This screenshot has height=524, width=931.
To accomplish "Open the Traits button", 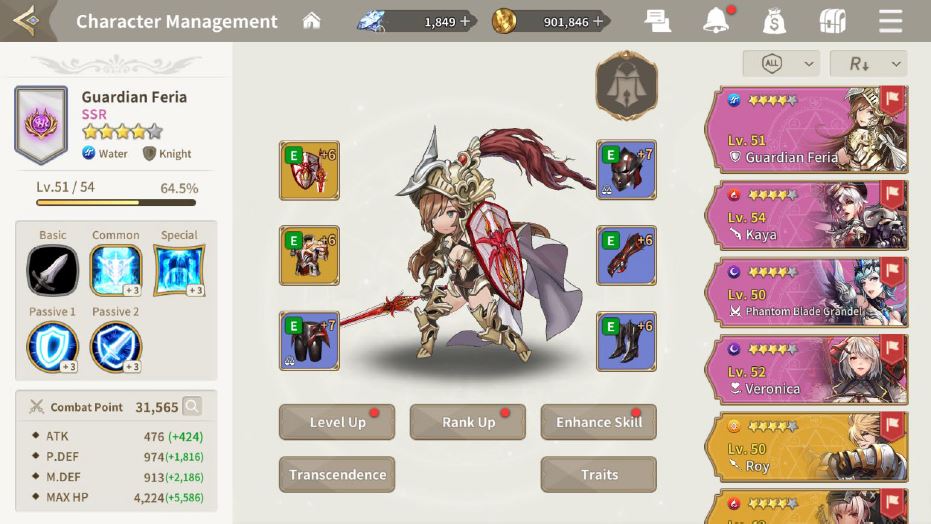I will click(x=598, y=474).
